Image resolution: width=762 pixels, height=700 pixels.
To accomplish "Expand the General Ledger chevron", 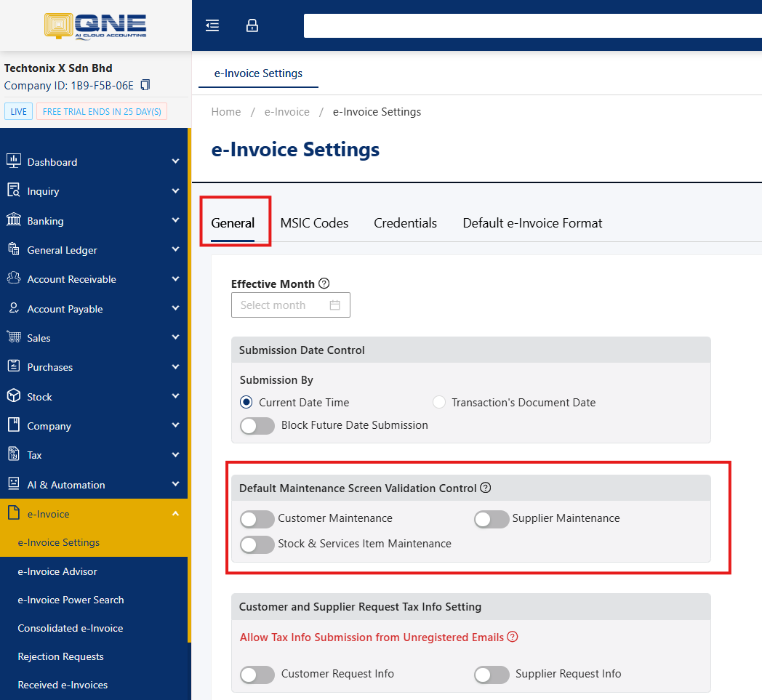I will click(175, 249).
